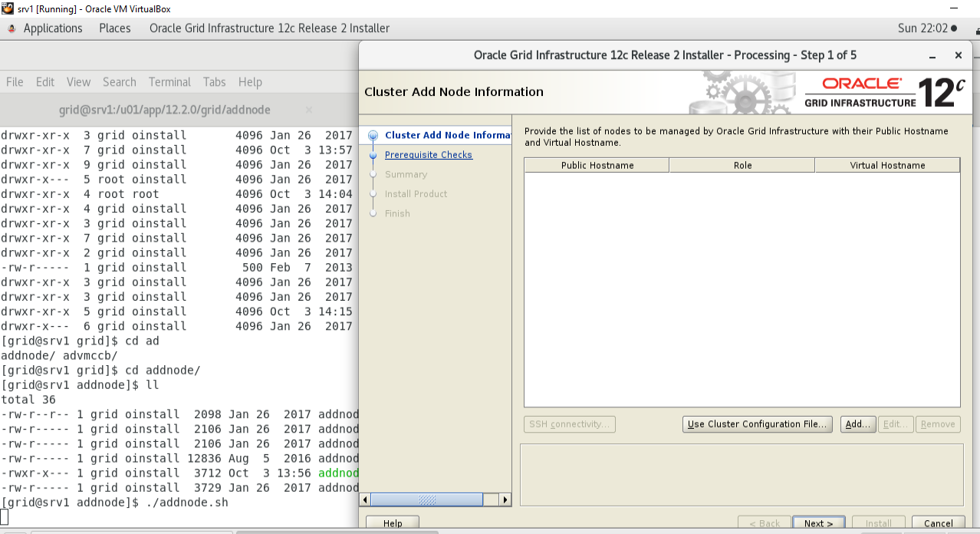Open the Applications menu in top panel
The image size is (980, 534).
53,28
